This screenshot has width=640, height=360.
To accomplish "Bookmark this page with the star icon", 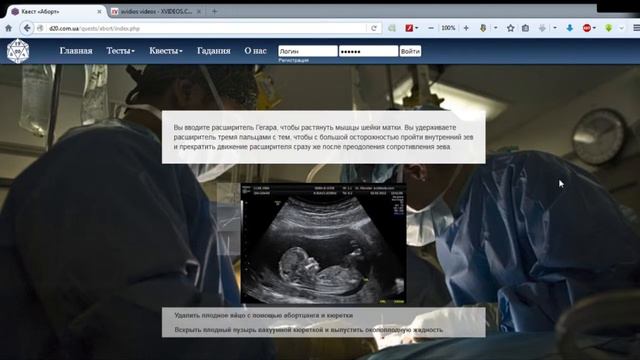I will [510, 28].
